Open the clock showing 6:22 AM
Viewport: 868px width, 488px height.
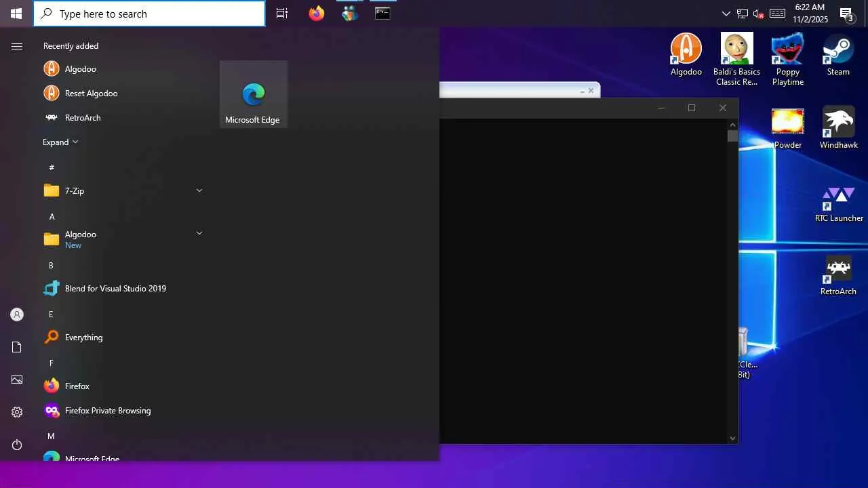[x=810, y=14]
